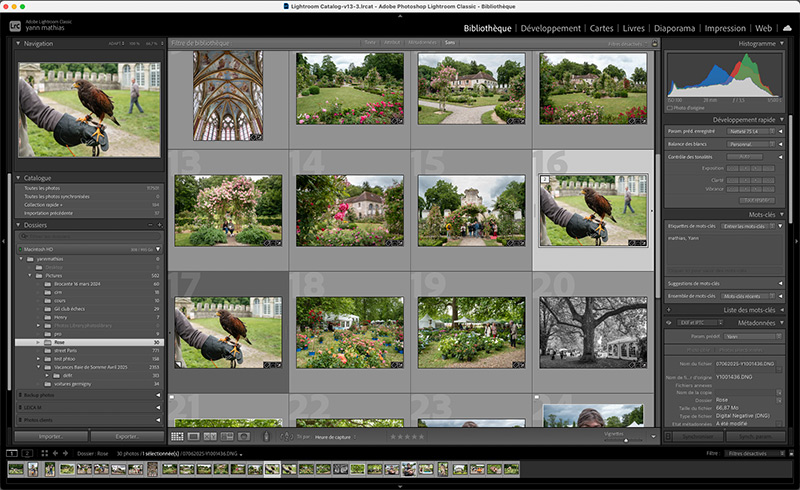The image size is (800, 490).
Task: Click the filter lock icon
Action: click(x=655, y=43)
